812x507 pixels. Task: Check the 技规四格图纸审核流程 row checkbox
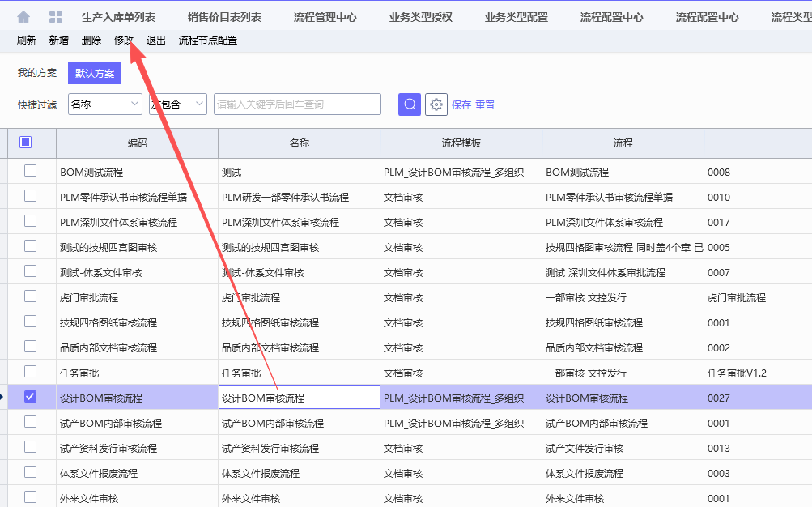pyautogui.click(x=30, y=321)
